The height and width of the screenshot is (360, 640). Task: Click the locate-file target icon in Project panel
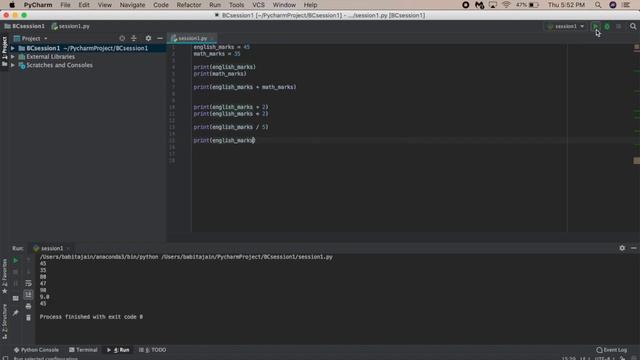(122, 38)
